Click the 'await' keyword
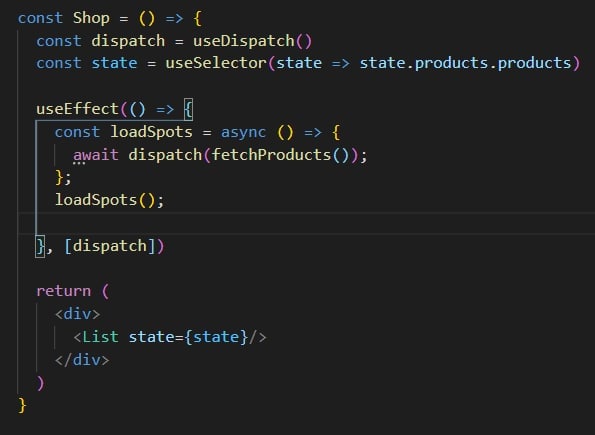 pos(96,155)
